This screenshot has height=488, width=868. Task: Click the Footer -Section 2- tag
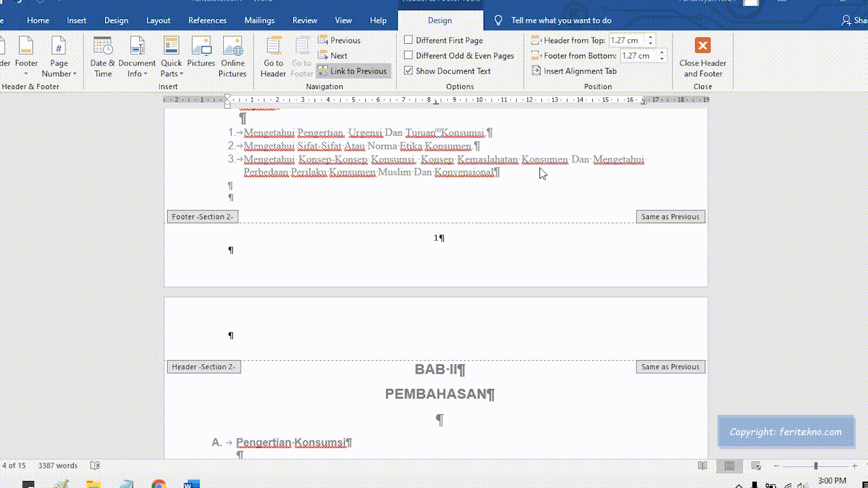(202, 217)
